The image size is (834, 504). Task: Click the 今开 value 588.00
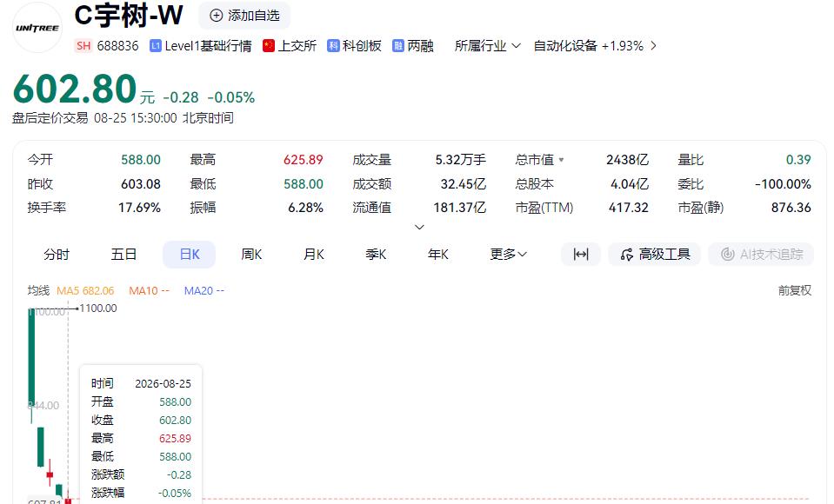140,160
